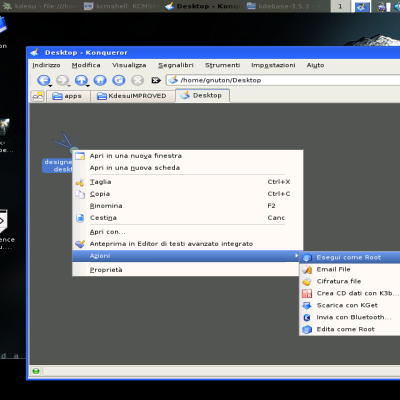Choose Apri in una nuova finestra
This screenshot has width=400, height=400.
pos(187,156)
